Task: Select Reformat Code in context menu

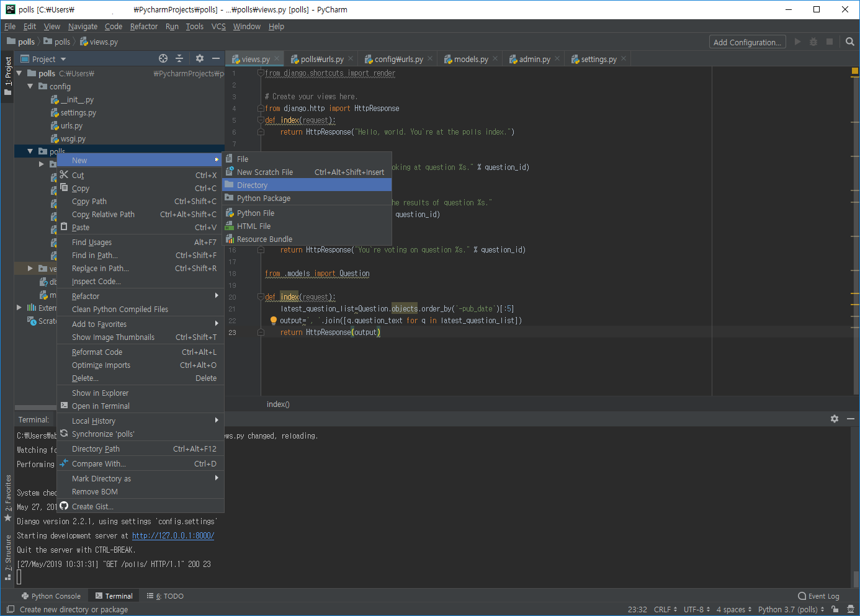Action: (140, 352)
